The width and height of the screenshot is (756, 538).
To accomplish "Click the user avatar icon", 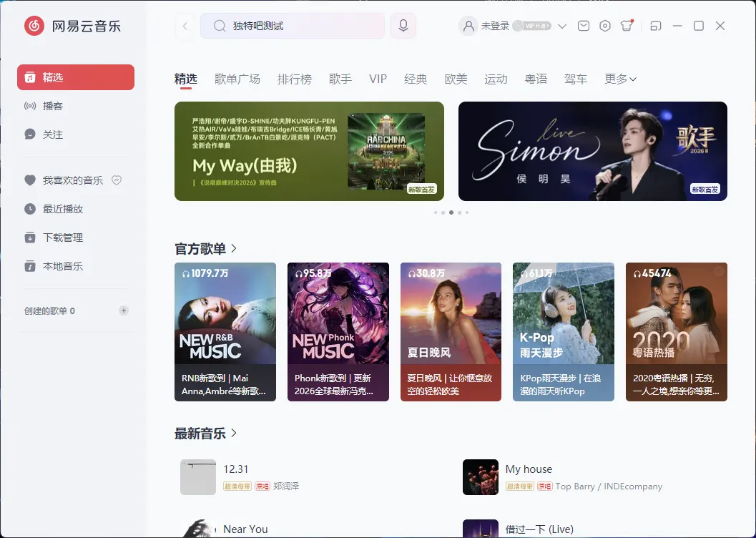I will 468,26.
